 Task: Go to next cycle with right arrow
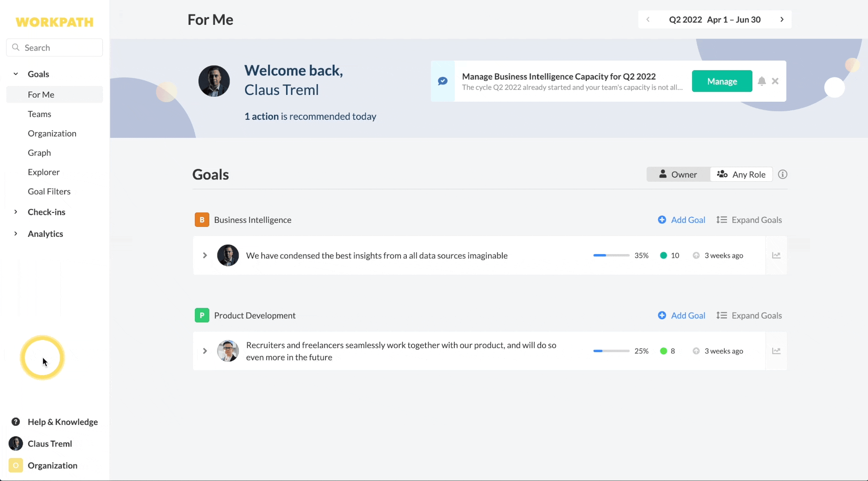[782, 19]
